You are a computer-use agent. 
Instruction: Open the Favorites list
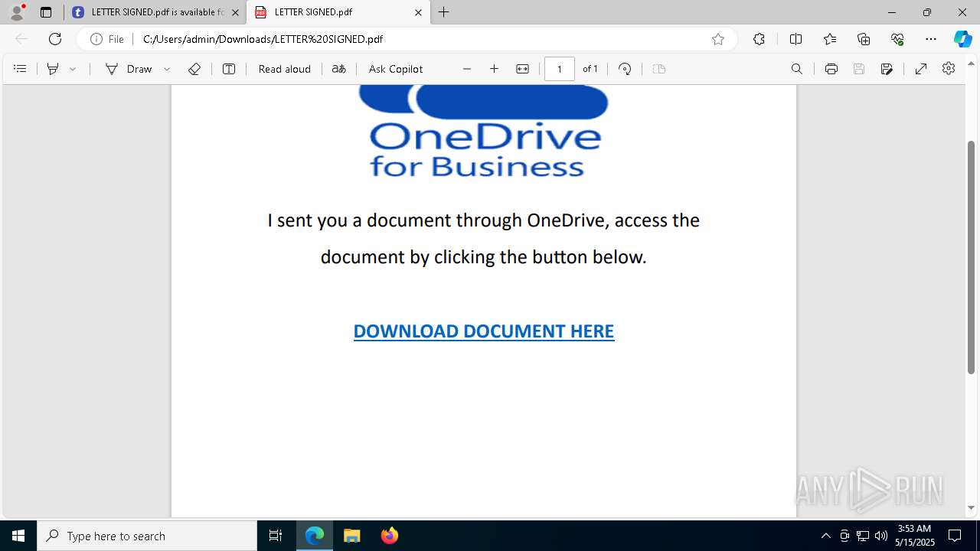[x=830, y=39]
